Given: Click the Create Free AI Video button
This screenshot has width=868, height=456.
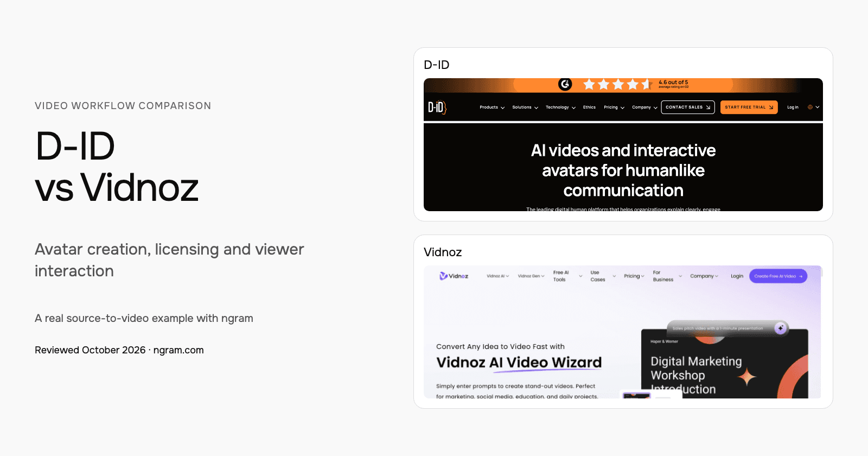Looking at the screenshot, I should pyautogui.click(x=778, y=276).
